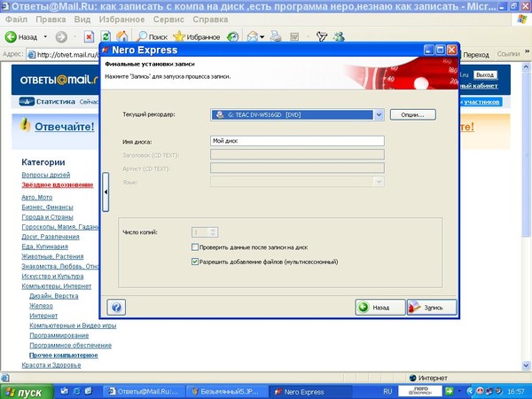Open the Вид menu
This screenshot has height=399, width=532.
(x=82, y=20)
